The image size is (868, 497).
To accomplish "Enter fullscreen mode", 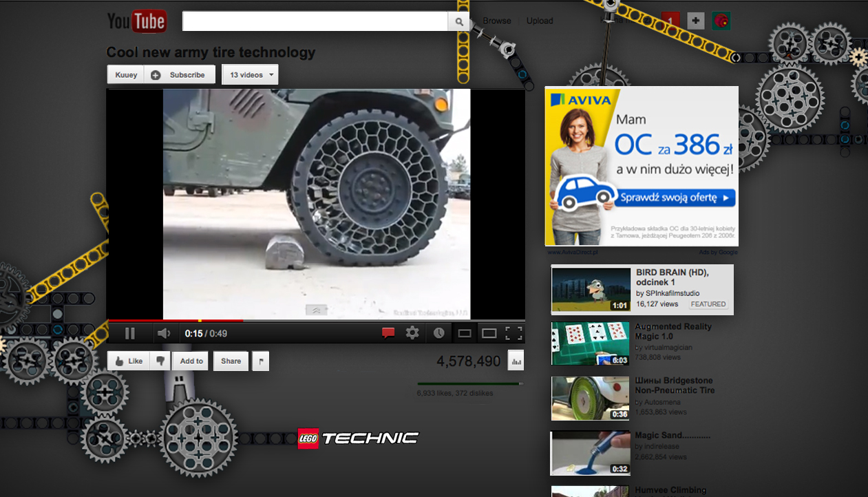I will tap(514, 334).
